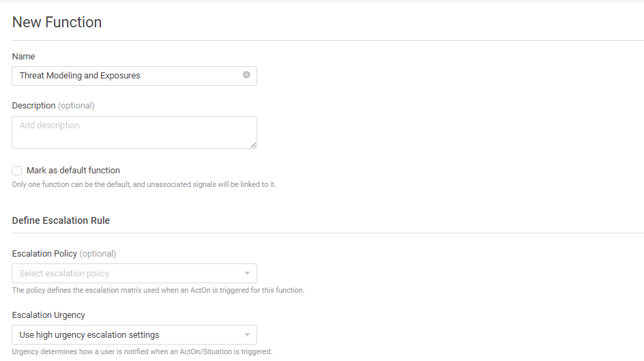
Task: Toggle default via 'Mark as default function' label
Action: coord(73,171)
